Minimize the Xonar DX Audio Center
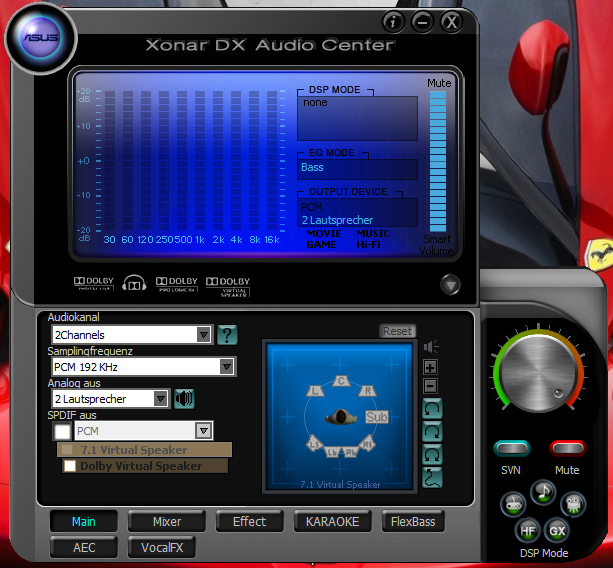 coord(422,22)
